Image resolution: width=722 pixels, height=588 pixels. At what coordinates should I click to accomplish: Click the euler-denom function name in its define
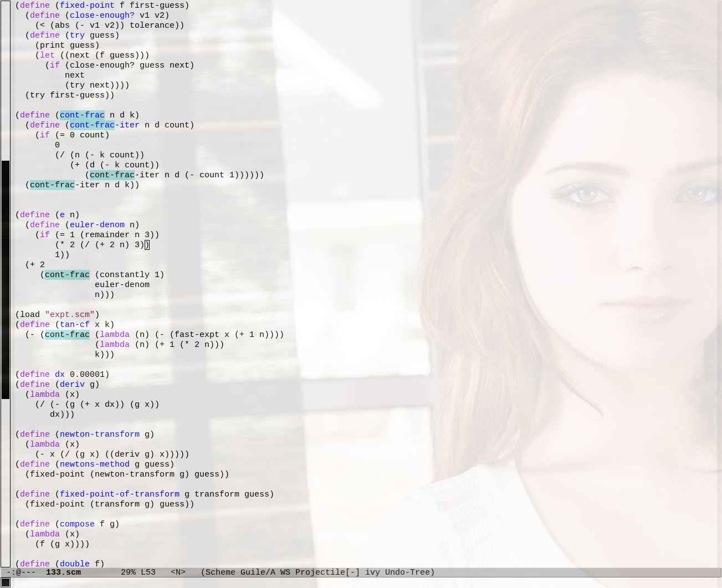coord(97,224)
